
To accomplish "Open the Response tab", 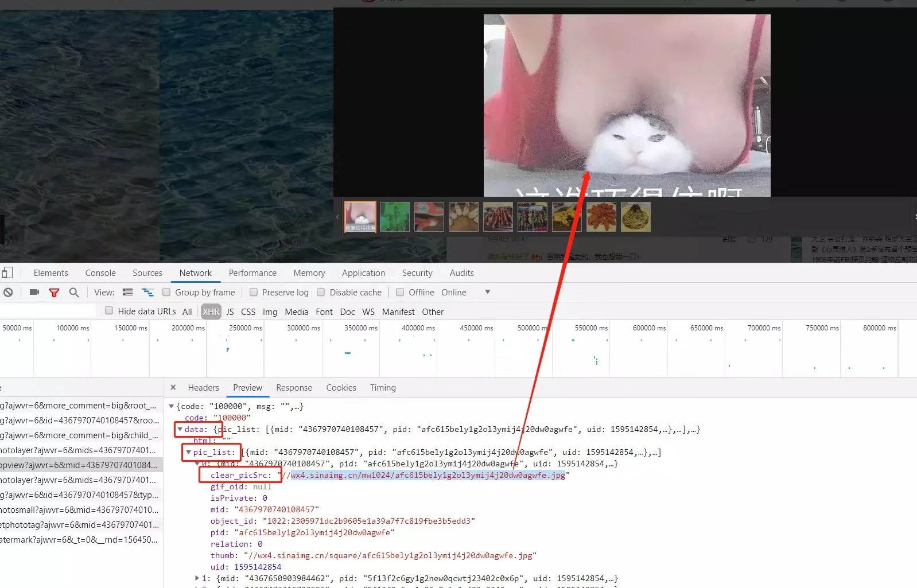I will (294, 388).
